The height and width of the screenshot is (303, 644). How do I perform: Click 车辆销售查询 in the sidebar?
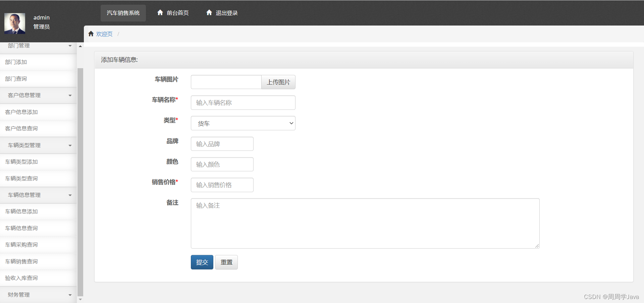click(x=21, y=261)
